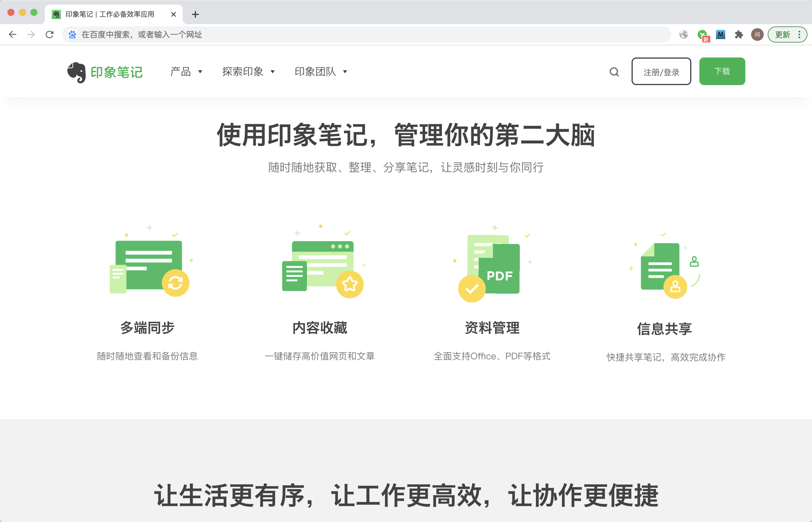Click the 更新 browser update button
812x522 pixels.
(x=782, y=34)
